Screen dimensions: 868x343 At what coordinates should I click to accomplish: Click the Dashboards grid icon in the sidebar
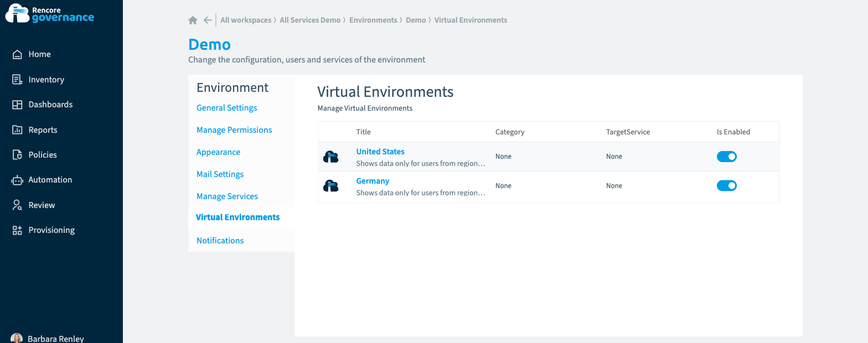(17, 105)
